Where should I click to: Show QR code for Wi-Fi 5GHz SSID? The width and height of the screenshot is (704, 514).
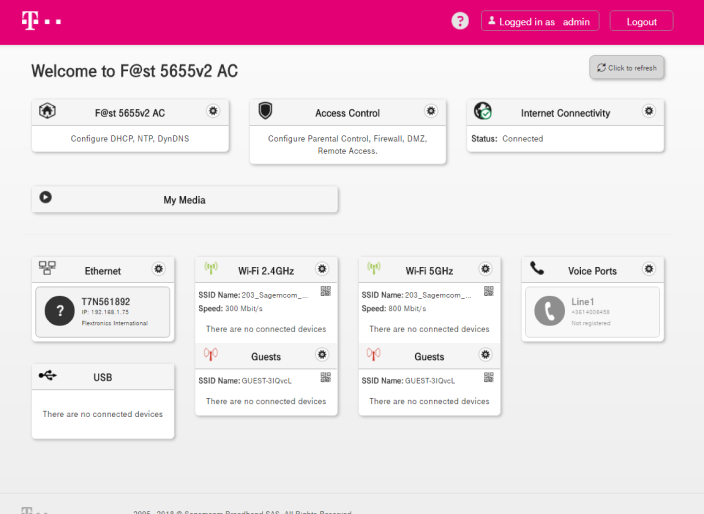pyautogui.click(x=489, y=291)
